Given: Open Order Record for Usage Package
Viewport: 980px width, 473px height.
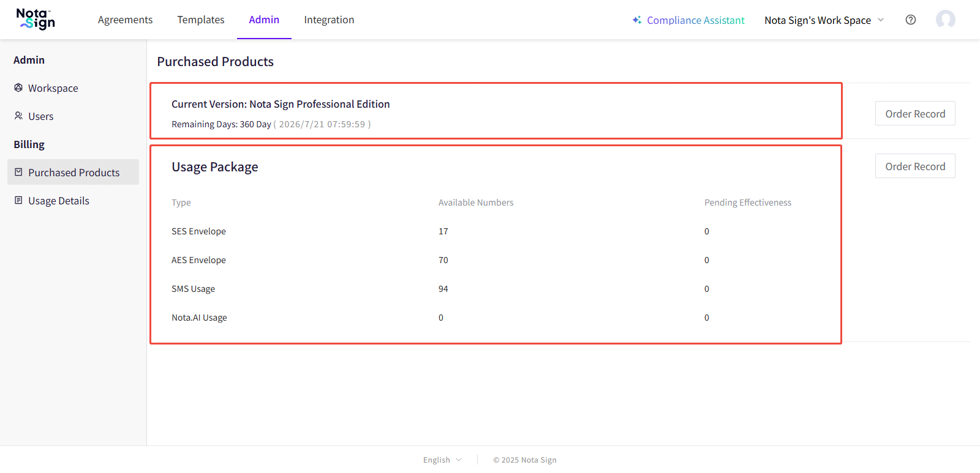Looking at the screenshot, I should click(x=914, y=166).
